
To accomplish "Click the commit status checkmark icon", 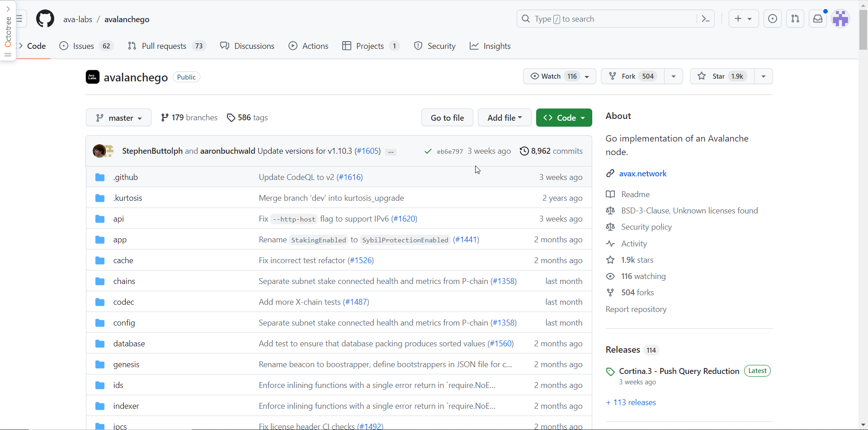I will pyautogui.click(x=428, y=151).
